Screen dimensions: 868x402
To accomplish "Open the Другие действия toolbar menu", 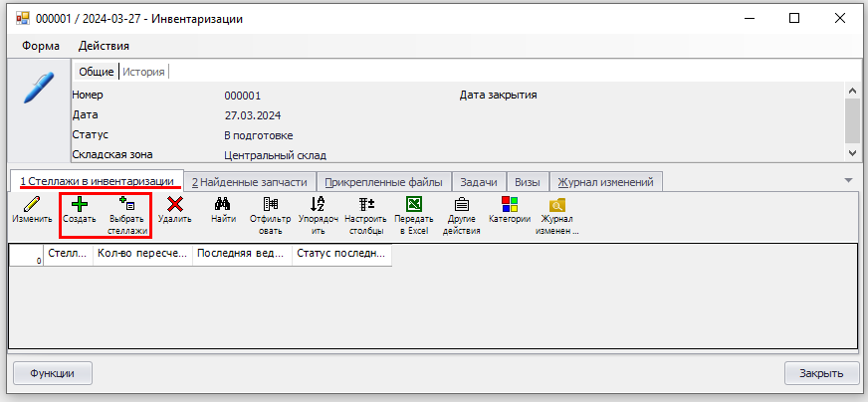I will pos(462,205).
